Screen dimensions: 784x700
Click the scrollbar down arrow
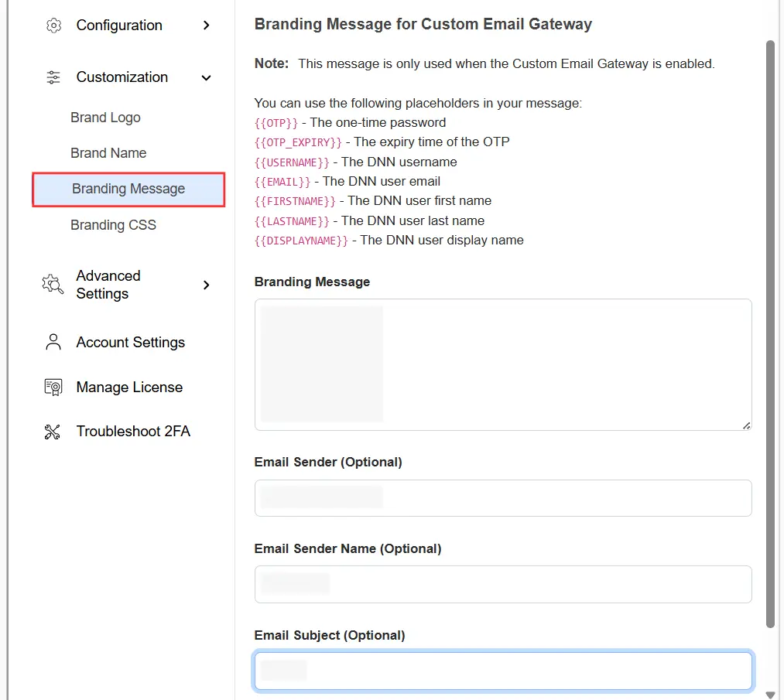coord(771,691)
